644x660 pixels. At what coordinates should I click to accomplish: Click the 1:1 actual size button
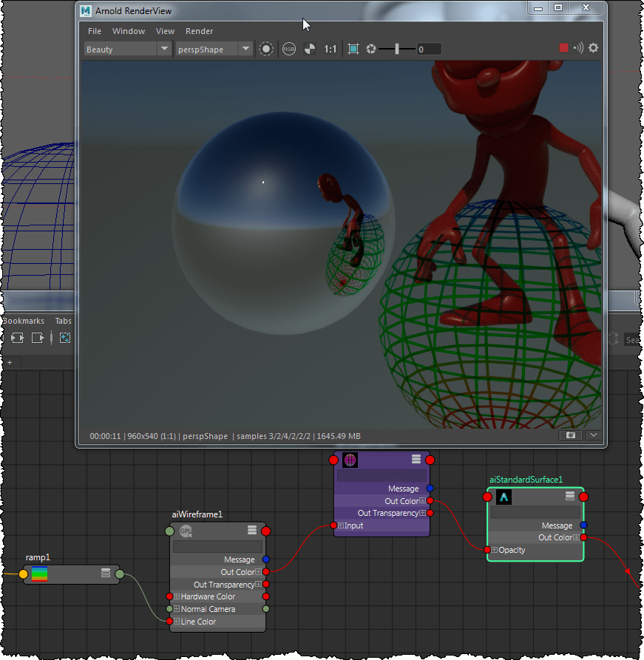coord(331,49)
